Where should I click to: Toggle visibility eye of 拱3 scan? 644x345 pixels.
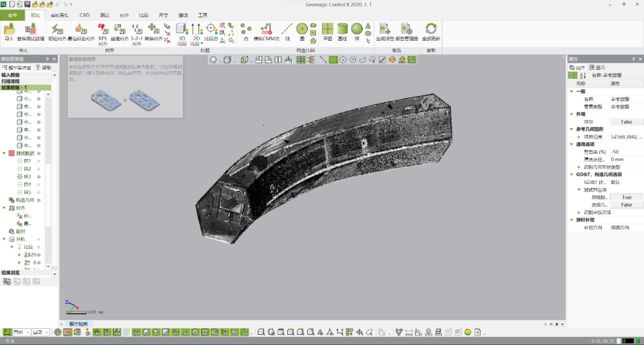(39, 177)
